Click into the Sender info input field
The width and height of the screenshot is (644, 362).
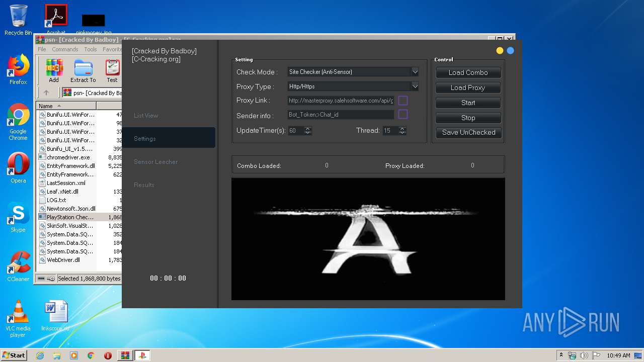pyautogui.click(x=341, y=115)
